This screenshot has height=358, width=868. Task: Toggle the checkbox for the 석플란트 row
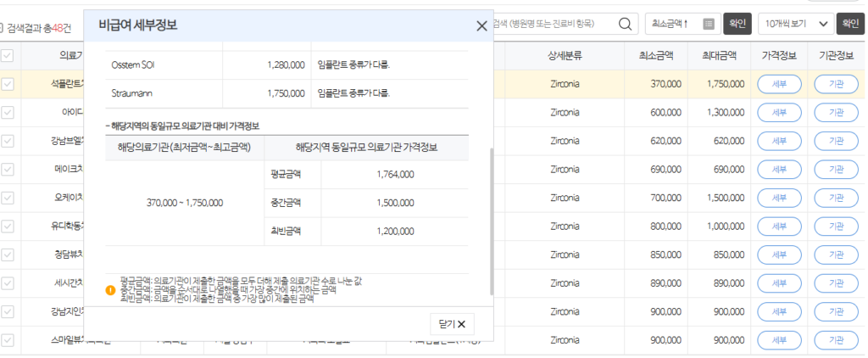click(x=7, y=84)
